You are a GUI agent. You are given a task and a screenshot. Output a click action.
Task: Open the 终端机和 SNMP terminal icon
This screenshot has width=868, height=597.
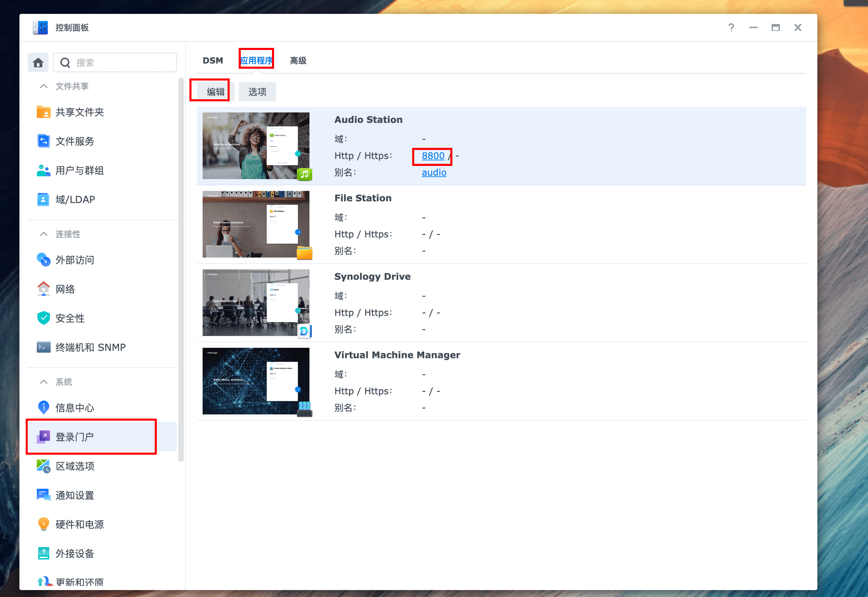coord(43,347)
